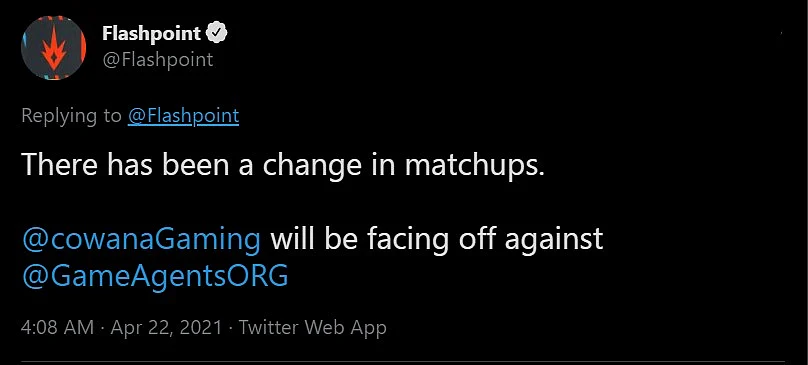Click the word 'against' in the tweet

pyautogui.click(x=553, y=240)
